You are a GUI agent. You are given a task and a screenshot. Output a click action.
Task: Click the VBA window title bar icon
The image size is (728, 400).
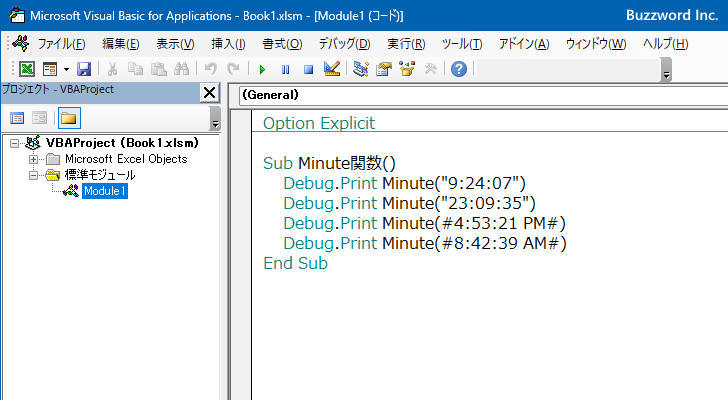coord(17,15)
